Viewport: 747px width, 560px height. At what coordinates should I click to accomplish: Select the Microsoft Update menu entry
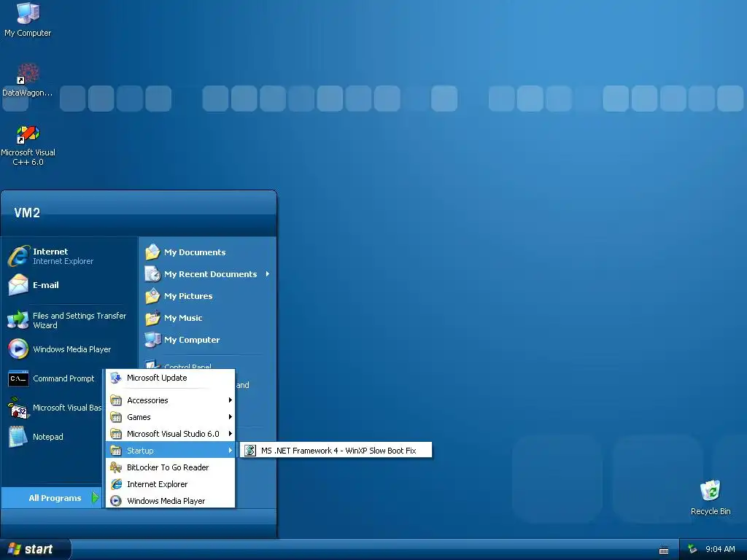pyautogui.click(x=171, y=378)
